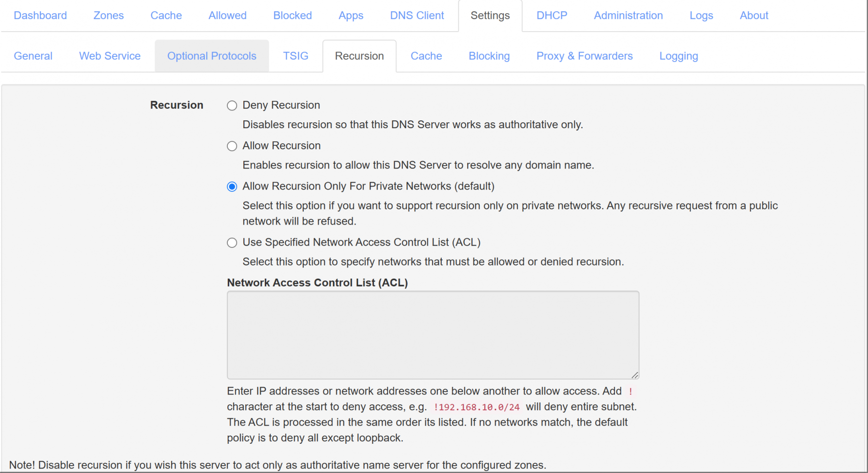Go to the Administration tab
868x473 pixels.
pos(628,15)
